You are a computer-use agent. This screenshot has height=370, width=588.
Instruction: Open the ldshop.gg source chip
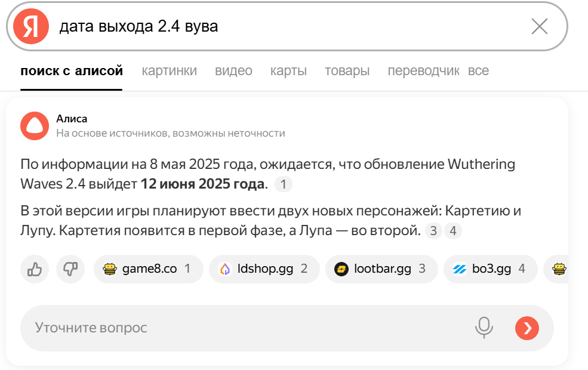click(264, 269)
